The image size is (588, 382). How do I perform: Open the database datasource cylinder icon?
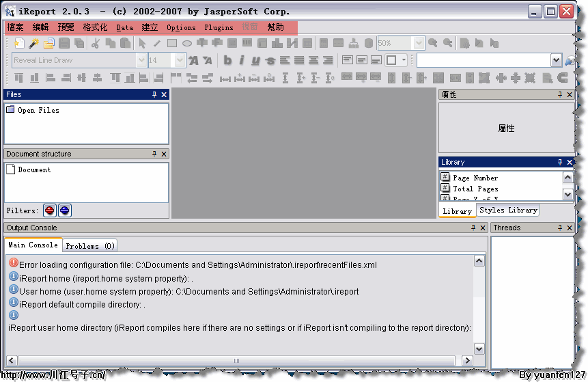(x=369, y=43)
